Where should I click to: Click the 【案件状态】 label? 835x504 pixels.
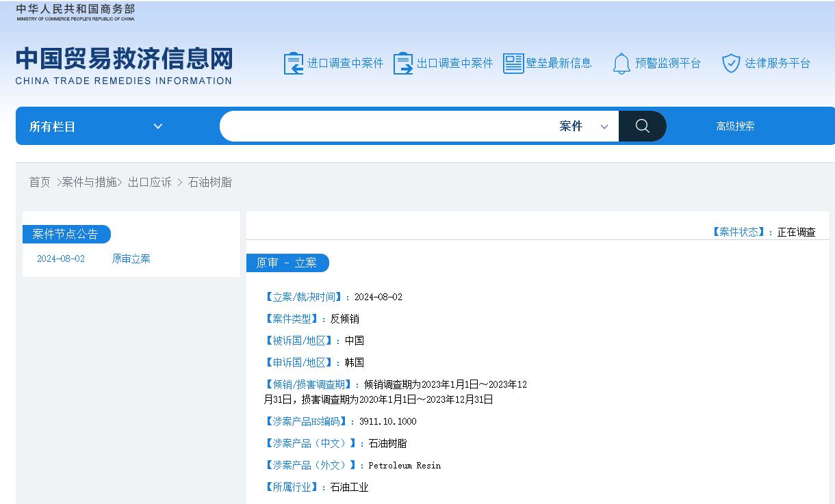(738, 232)
